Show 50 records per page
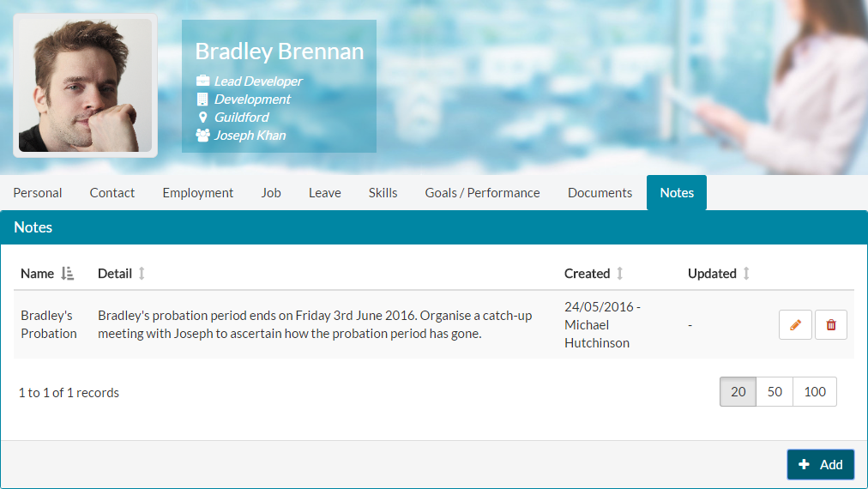Screen dimensions: 868x489 pyautogui.click(x=775, y=391)
